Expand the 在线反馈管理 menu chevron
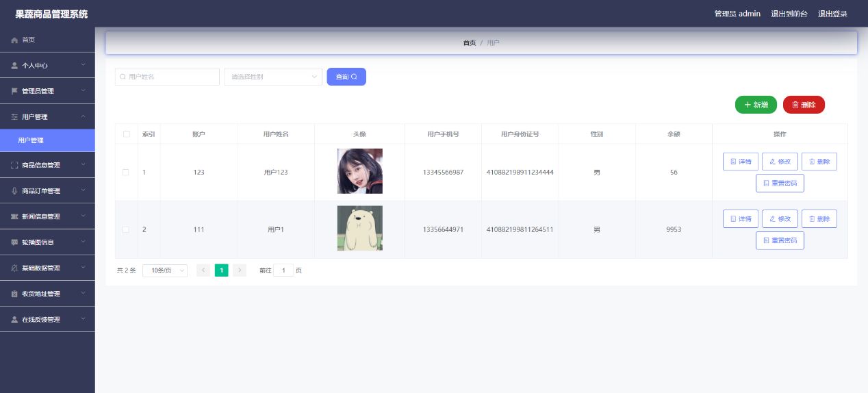The height and width of the screenshot is (393, 868). click(83, 320)
